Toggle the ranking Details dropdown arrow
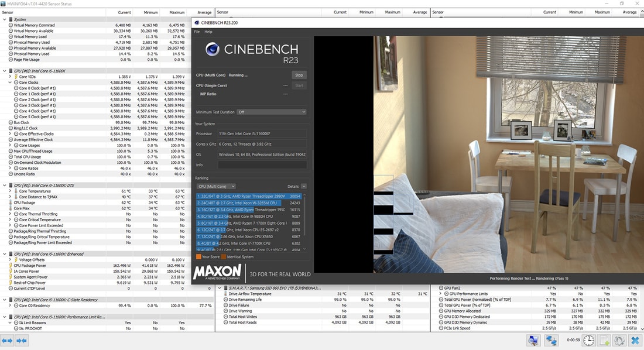The width and height of the screenshot is (644, 350). (303, 187)
